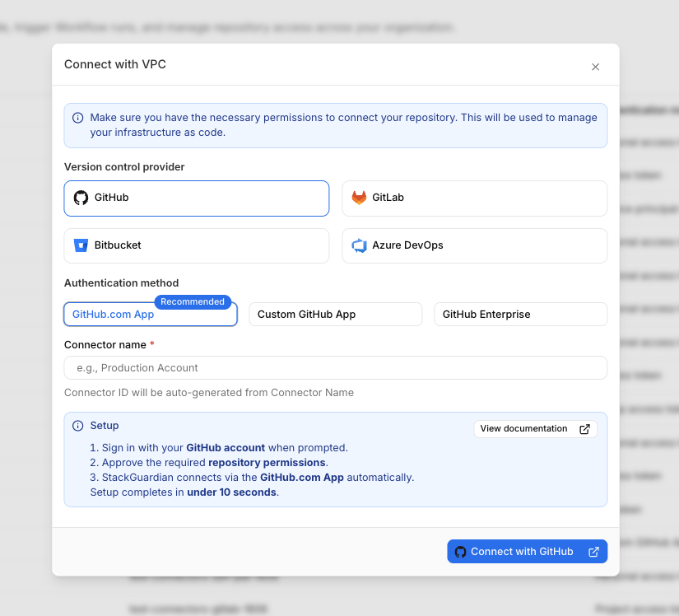Image resolution: width=679 pixels, height=616 pixels.
Task: Open View documentation link
Action: click(x=535, y=428)
